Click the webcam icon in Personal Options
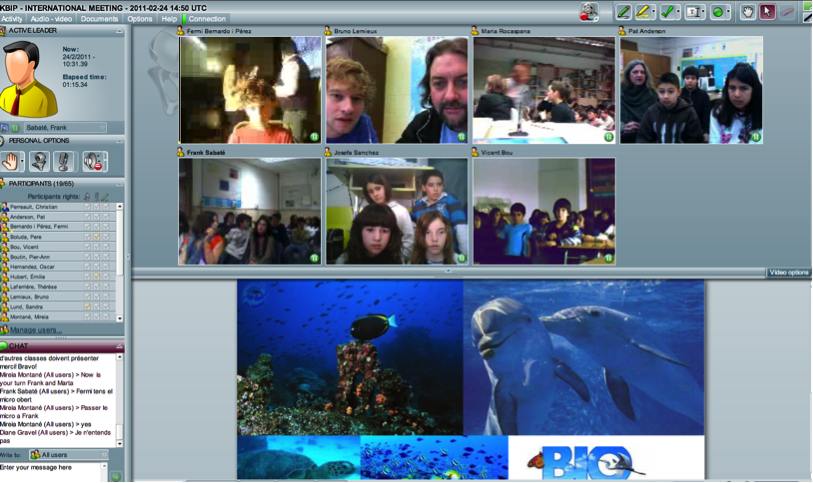The width and height of the screenshot is (813, 483). click(40, 160)
